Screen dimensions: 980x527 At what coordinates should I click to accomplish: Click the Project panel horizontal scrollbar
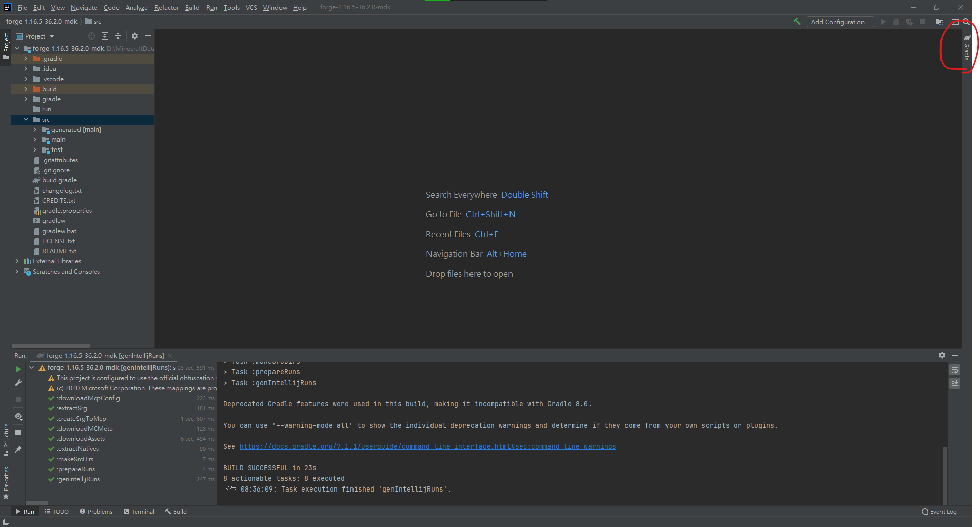pos(51,345)
